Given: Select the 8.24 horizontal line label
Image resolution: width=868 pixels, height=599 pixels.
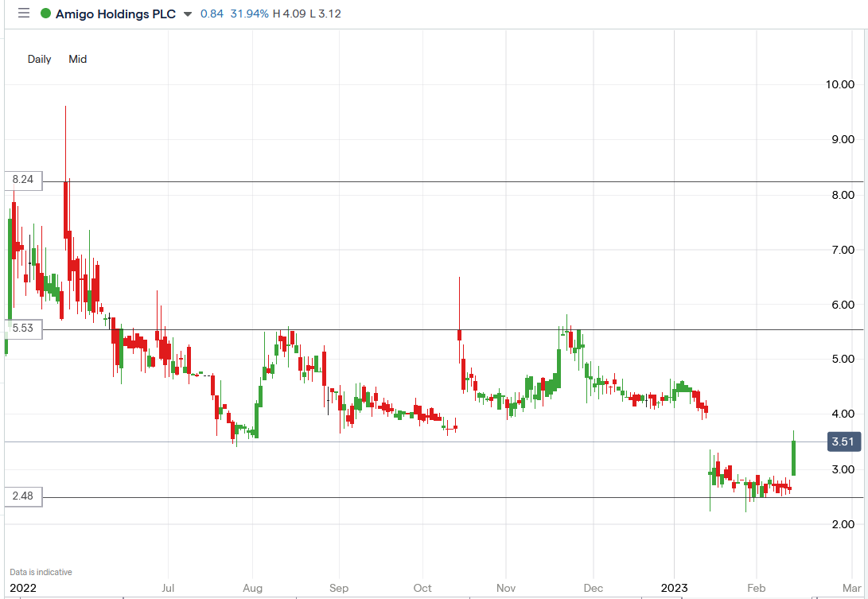Looking at the screenshot, I should [23, 179].
